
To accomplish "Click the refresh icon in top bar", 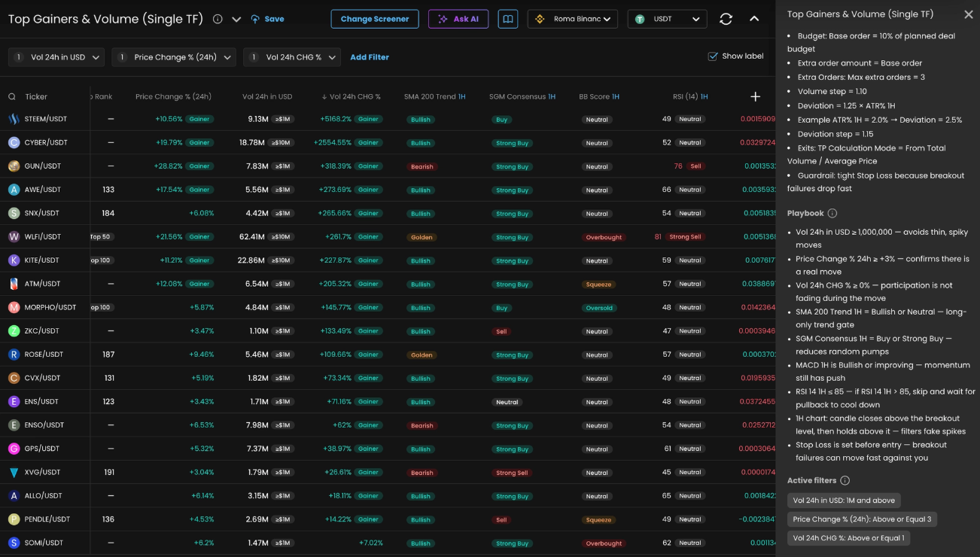I will click(x=726, y=19).
